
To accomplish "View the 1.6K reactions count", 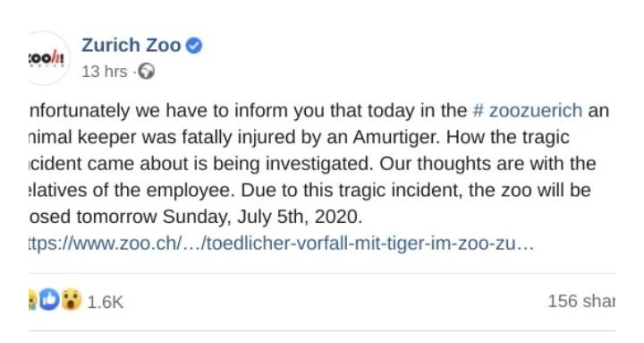I will (x=106, y=303).
